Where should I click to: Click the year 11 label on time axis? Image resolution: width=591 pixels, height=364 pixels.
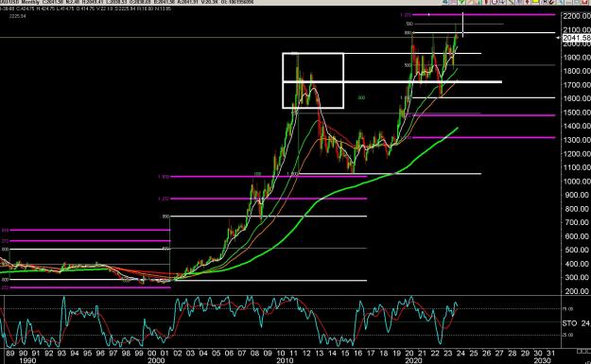tap(293, 354)
